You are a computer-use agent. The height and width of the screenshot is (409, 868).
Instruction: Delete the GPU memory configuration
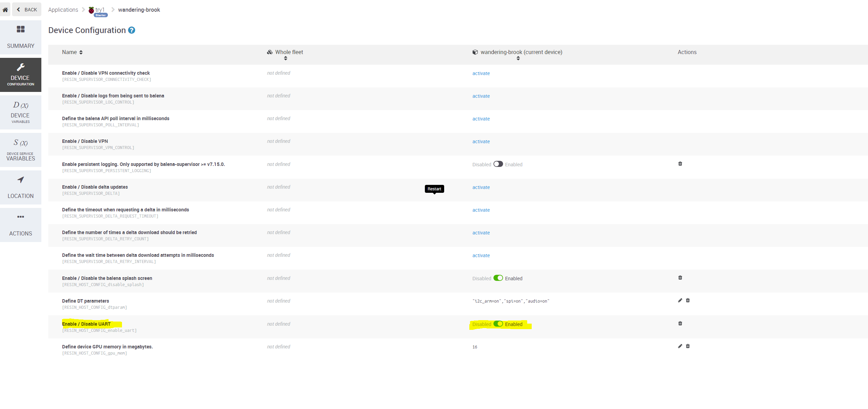click(687, 346)
